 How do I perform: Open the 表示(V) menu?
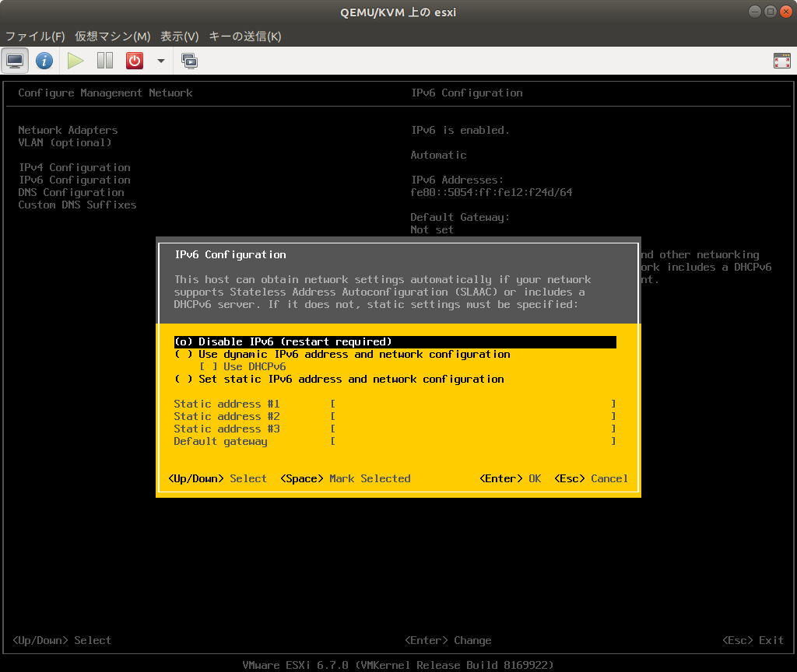tap(180, 36)
